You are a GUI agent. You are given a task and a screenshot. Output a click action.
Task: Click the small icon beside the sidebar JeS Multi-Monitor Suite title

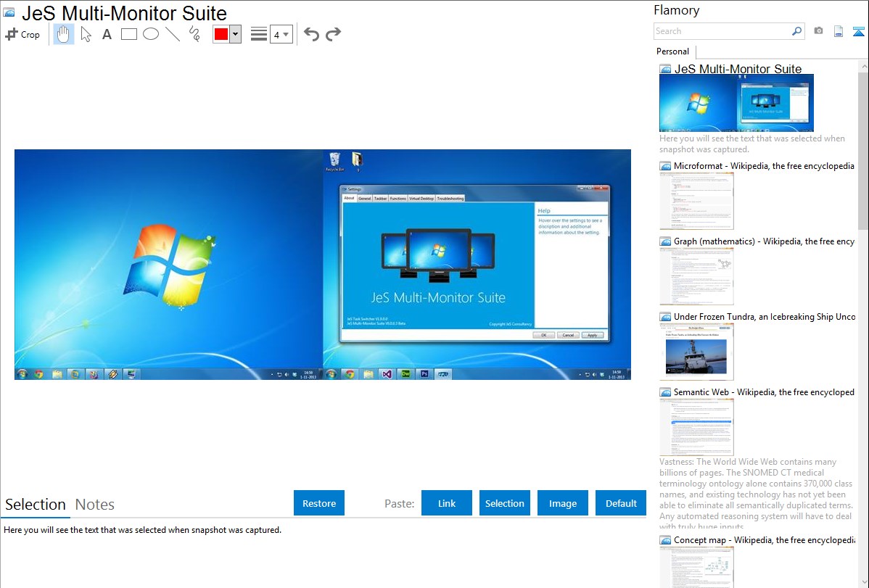665,70
